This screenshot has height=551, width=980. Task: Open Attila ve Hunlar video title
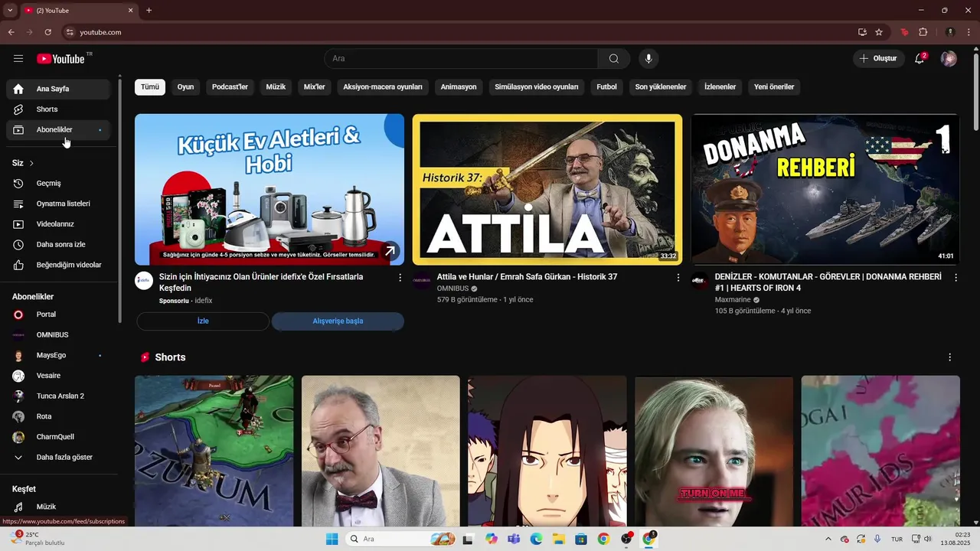pyautogui.click(x=527, y=277)
